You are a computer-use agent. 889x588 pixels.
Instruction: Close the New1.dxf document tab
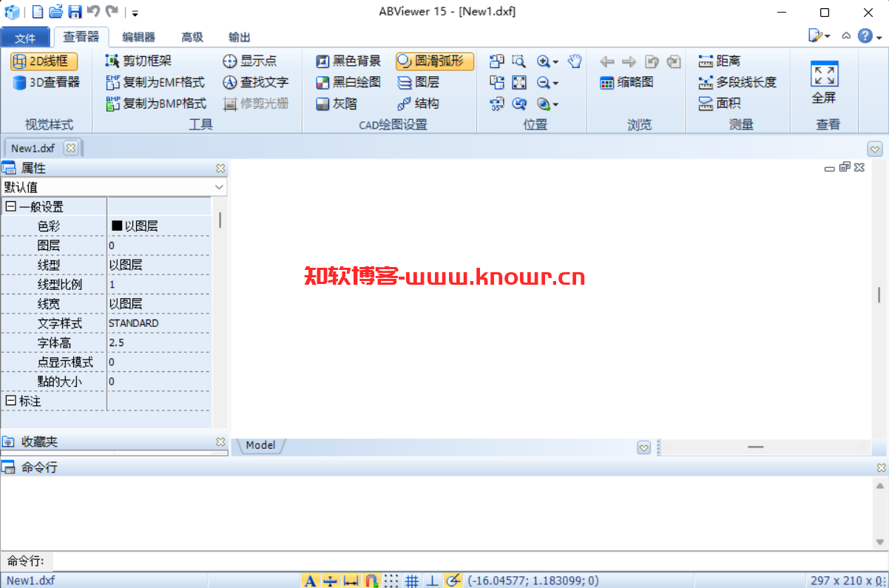pos(70,148)
